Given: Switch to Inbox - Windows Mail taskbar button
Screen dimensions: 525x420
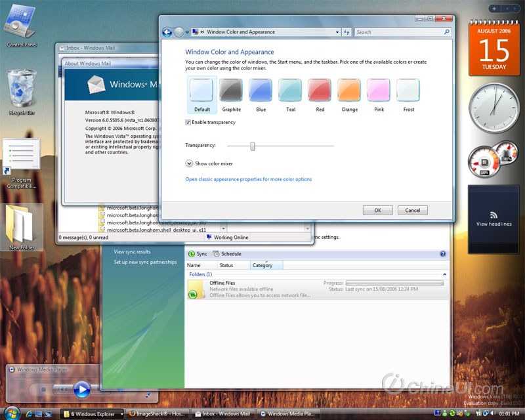Looking at the screenshot, I should 222,414.
